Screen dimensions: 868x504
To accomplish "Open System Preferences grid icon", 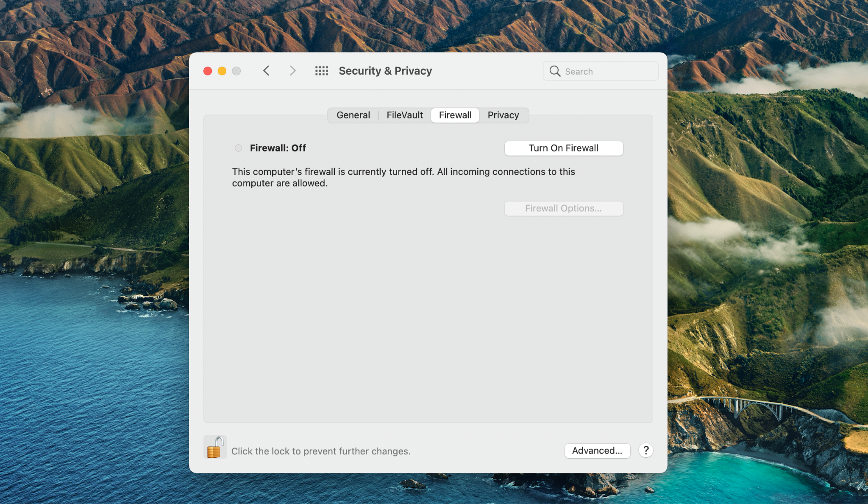I will point(322,71).
